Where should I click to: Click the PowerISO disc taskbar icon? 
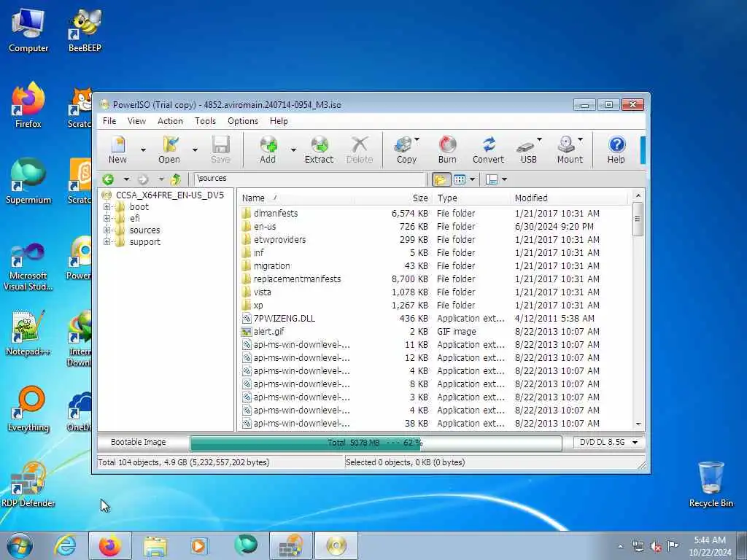click(336, 545)
